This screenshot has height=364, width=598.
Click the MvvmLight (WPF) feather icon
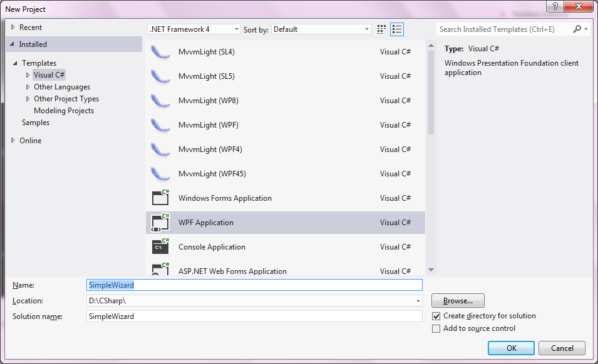[160, 125]
